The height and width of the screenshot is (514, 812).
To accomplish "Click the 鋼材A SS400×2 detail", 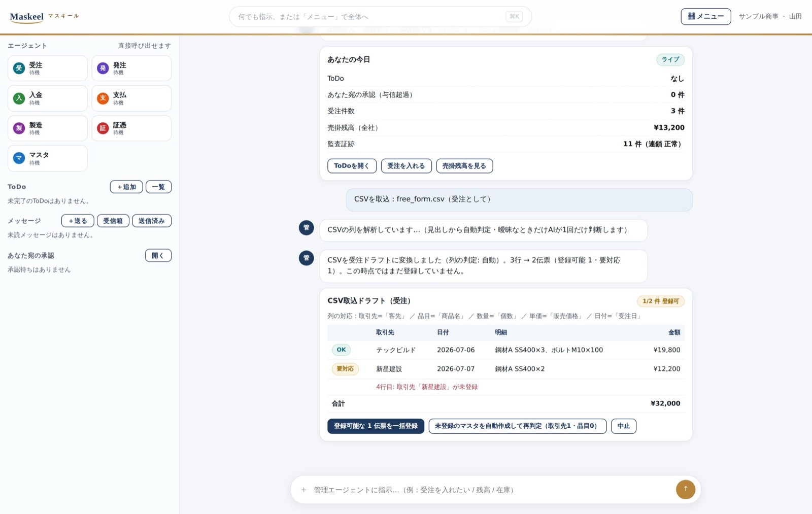I will pyautogui.click(x=520, y=369).
